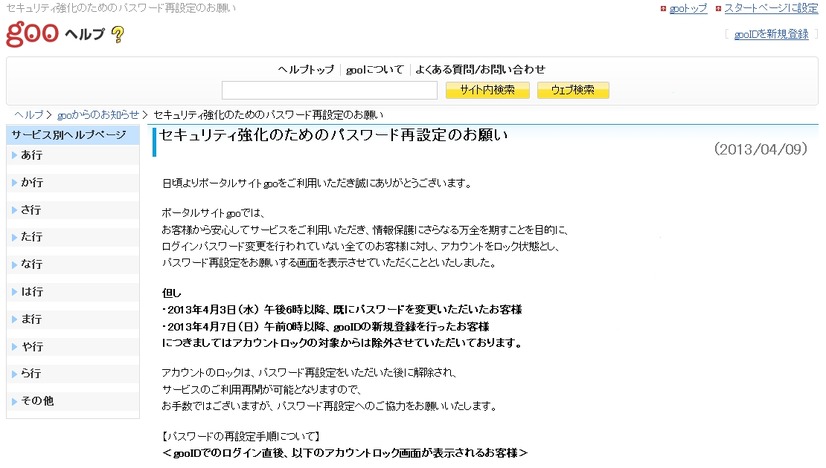
Task: Expand the あ行 sidebar category
Action: (73, 155)
